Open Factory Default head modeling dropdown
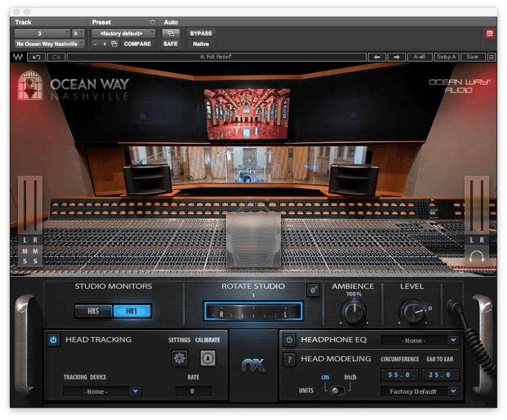 click(x=419, y=392)
